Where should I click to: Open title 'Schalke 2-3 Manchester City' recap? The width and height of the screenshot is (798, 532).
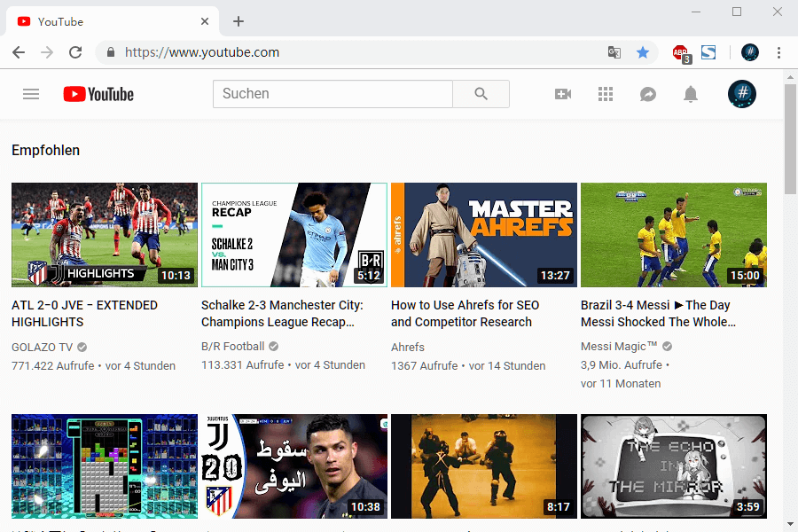point(282,314)
